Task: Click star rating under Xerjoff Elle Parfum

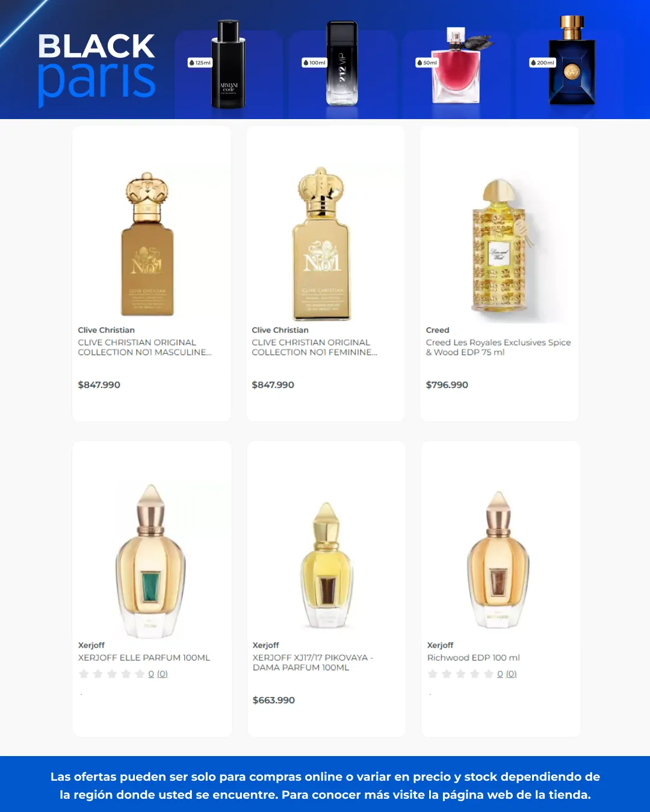Action: 112,674
